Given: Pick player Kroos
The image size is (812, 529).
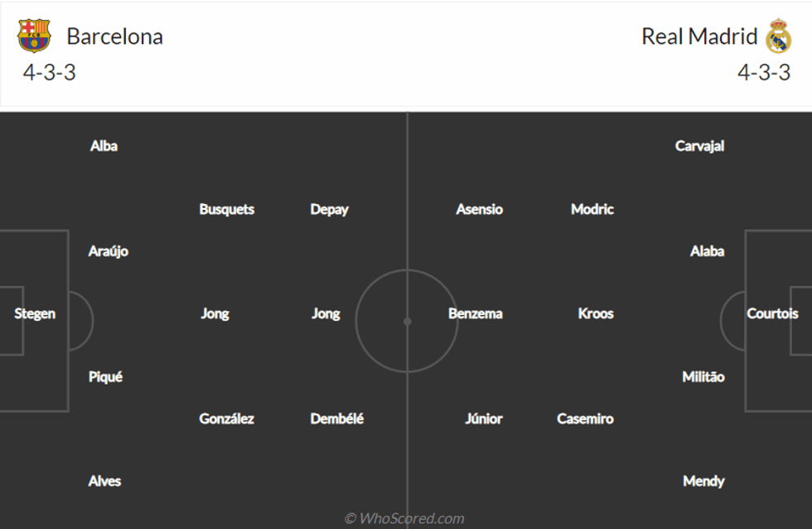Looking at the screenshot, I should (596, 313).
